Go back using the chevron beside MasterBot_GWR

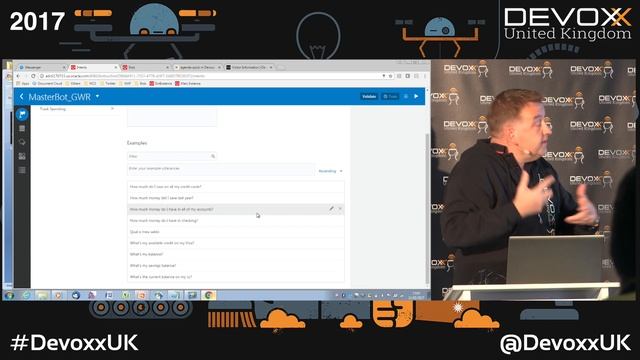22,97
